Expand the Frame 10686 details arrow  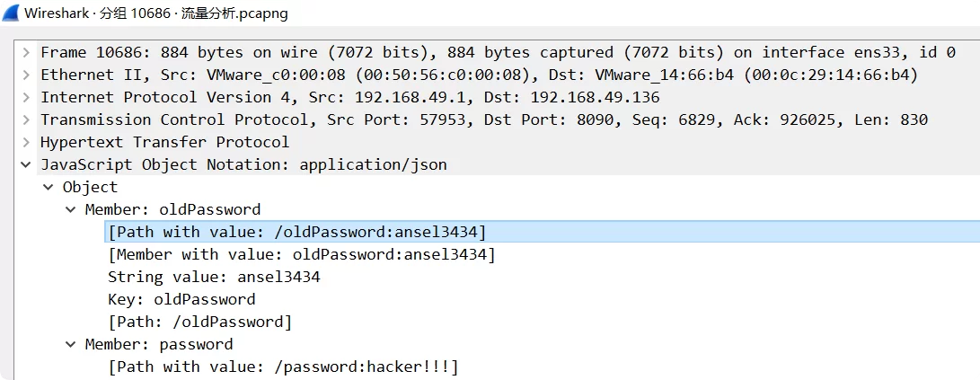point(26,53)
